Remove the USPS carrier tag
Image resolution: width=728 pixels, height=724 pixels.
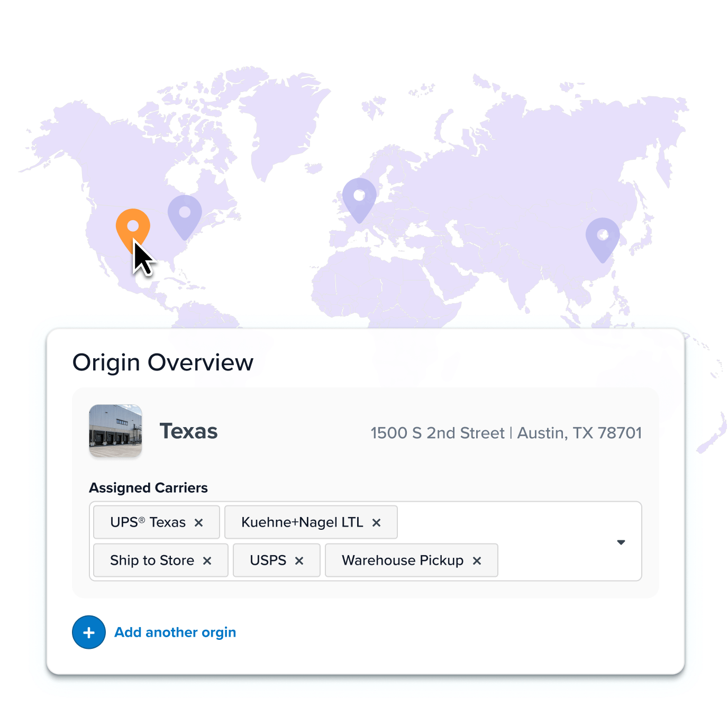pos(298,560)
